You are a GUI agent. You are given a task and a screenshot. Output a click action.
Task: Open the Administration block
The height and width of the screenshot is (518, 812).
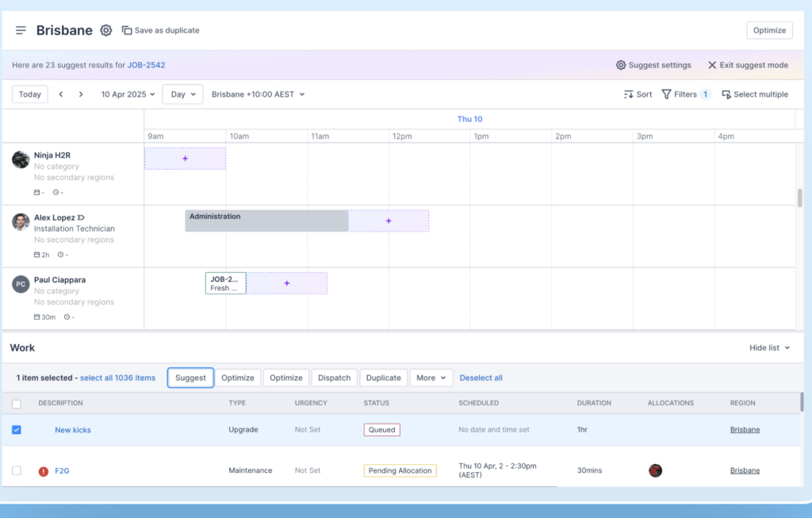click(x=266, y=221)
